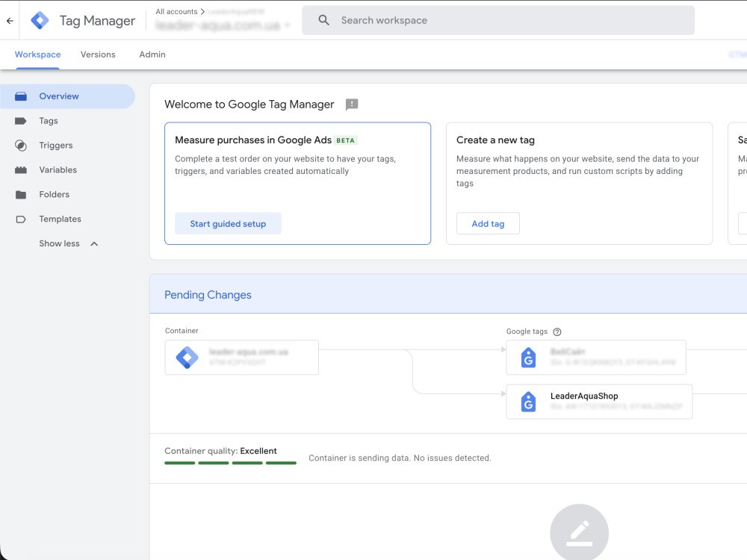Click 'Container is sending data' message
The image size is (747, 560).
coord(400,458)
